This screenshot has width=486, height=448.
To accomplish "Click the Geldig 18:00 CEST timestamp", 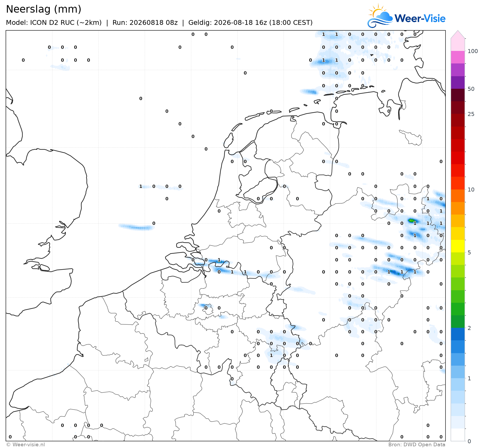I will point(250,23).
